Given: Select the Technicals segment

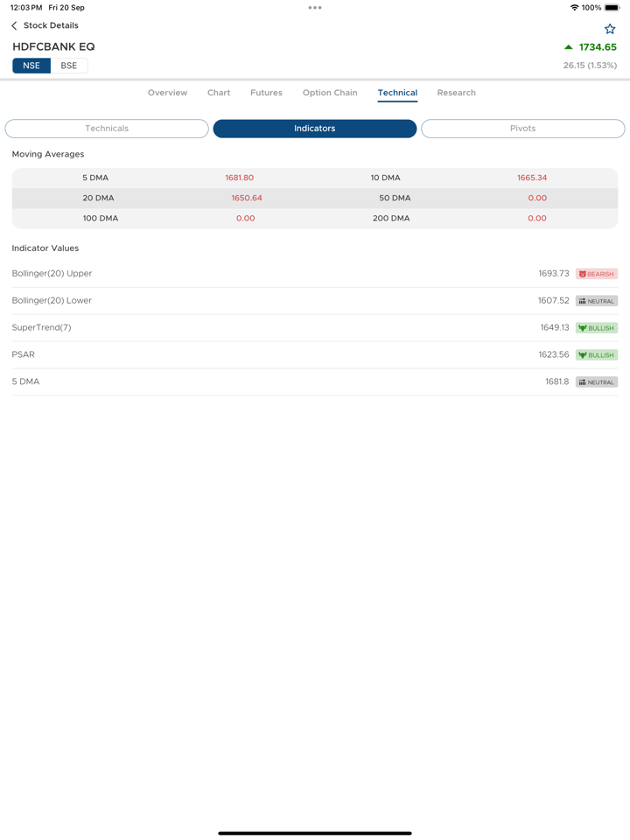Looking at the screenshot, I should (x=107, y=129).
